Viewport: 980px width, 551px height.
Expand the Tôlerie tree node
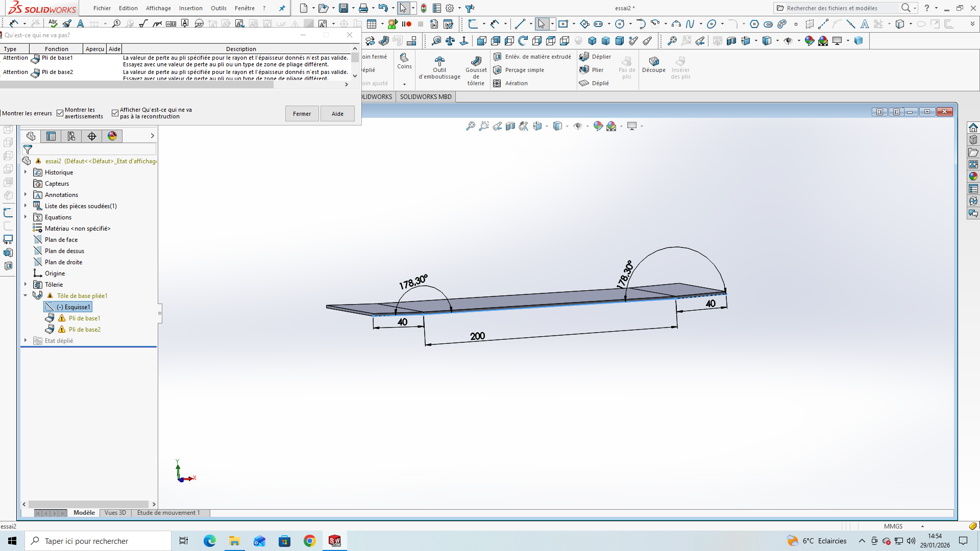click(26, 285)
